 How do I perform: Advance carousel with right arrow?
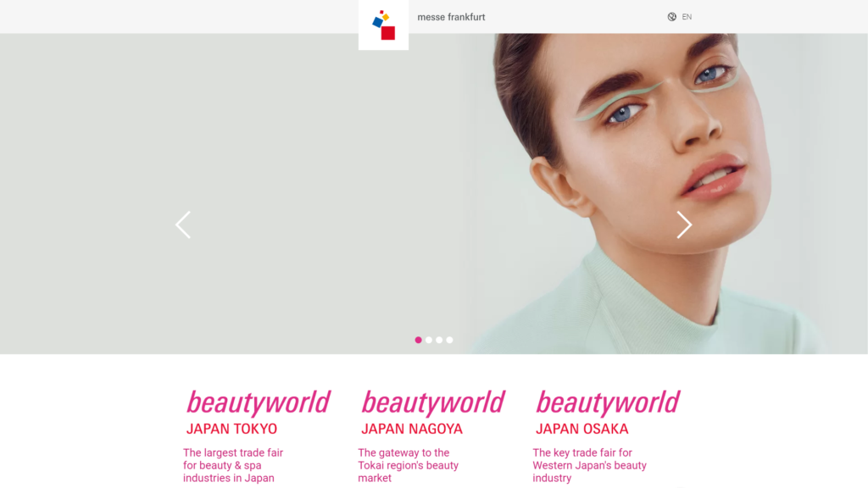pos(684,225)
